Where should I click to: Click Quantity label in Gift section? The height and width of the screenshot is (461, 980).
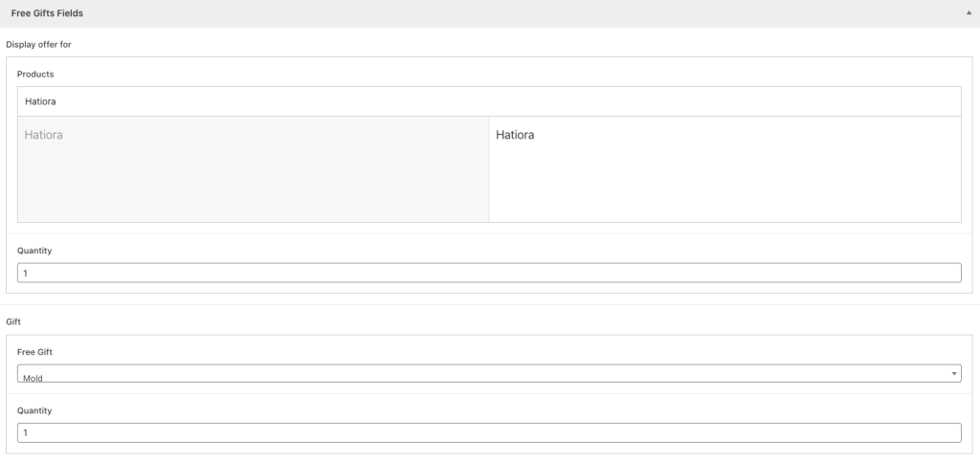pyautogui.click(x=34, y=410)
